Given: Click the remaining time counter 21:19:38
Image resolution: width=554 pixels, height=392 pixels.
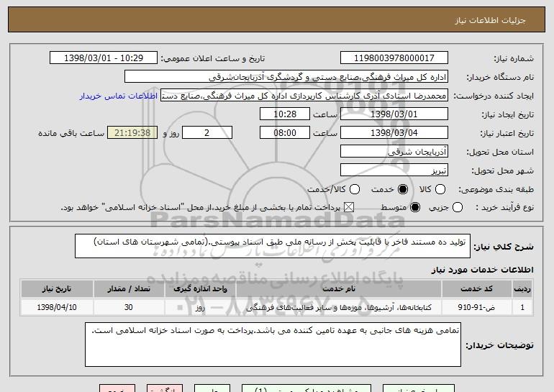Looking at the screenshot, I should 132,133.
